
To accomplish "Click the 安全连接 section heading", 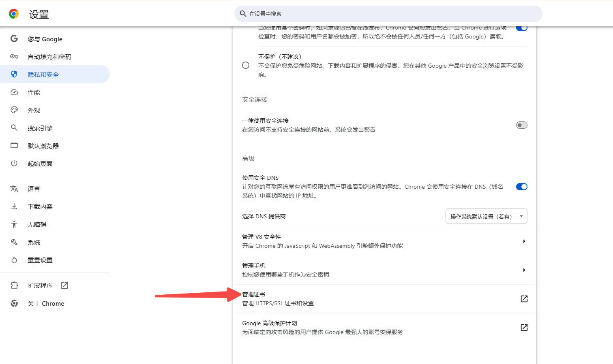I will (255, 99).
